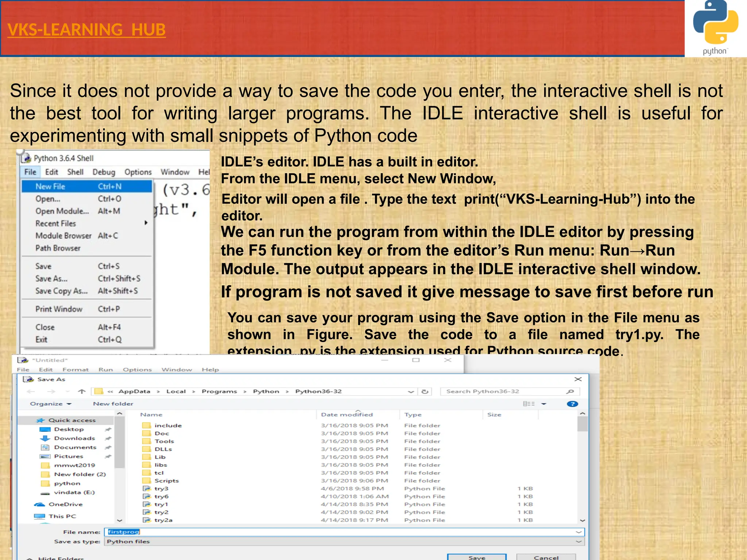Select Quick access in navigation pane
The height and width of the screenshot is (560, 747).
[x=66, y=420]
